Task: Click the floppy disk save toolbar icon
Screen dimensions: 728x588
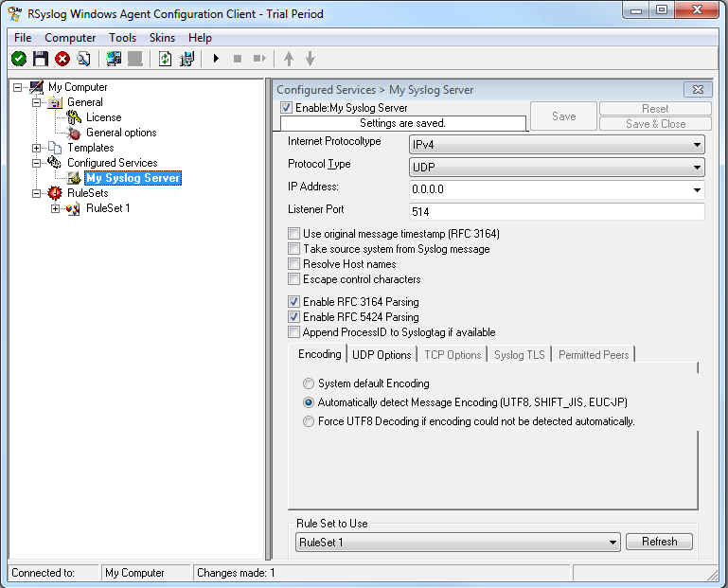Action: pyautogui.click(x=41, y=59)
